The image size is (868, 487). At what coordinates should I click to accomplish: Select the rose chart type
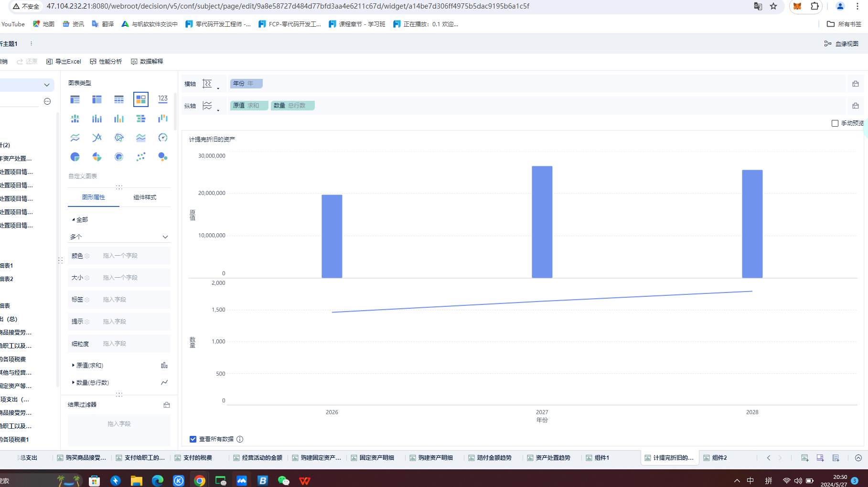pos(97,157)
